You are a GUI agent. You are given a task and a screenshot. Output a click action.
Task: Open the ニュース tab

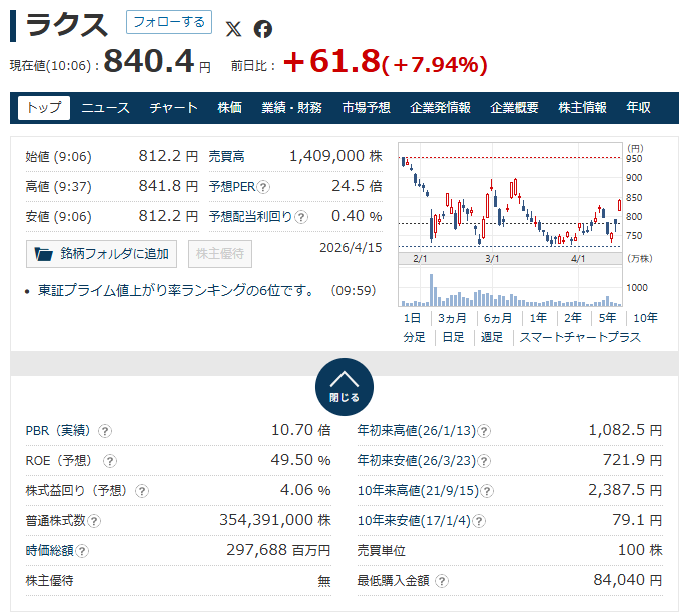[x=105, y=108]
